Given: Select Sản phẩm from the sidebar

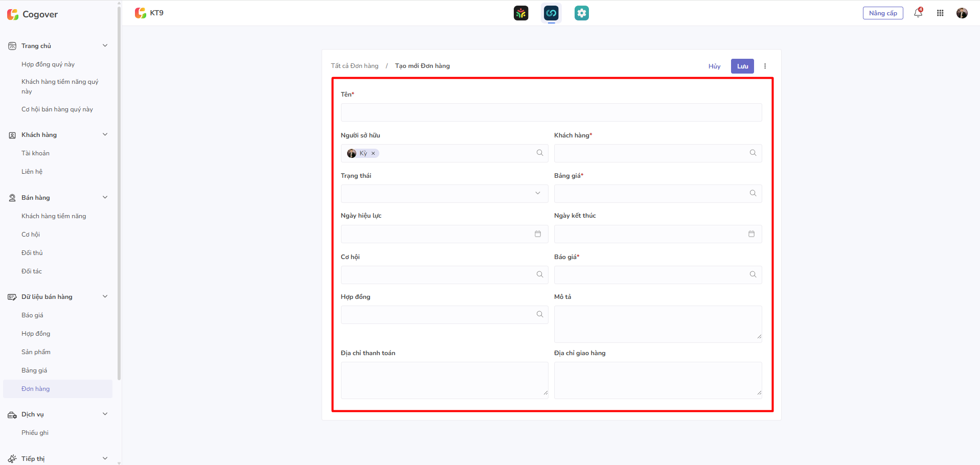Looking at the screenshot, I should tap(36, 352).
